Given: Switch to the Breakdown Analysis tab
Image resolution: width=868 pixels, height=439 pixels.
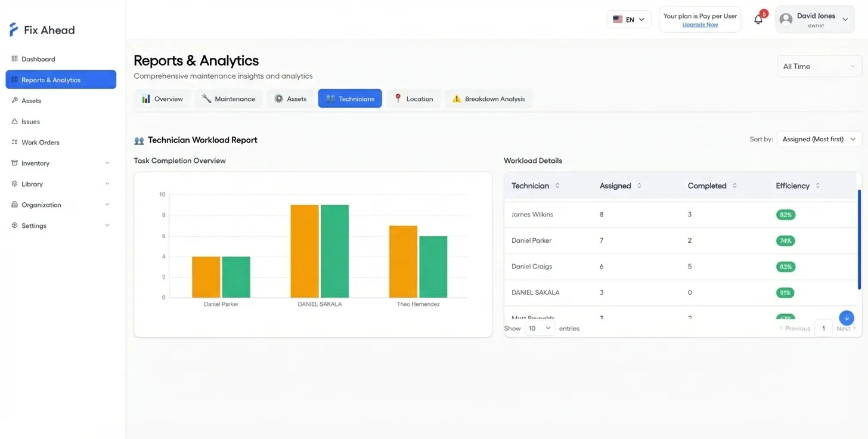Looking at the screenshot, I should tap(488, 99).
